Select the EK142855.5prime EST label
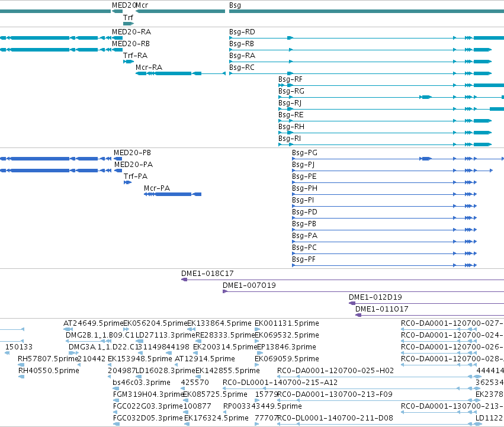Viewport: 504px width, 427px height. point(227,371)
